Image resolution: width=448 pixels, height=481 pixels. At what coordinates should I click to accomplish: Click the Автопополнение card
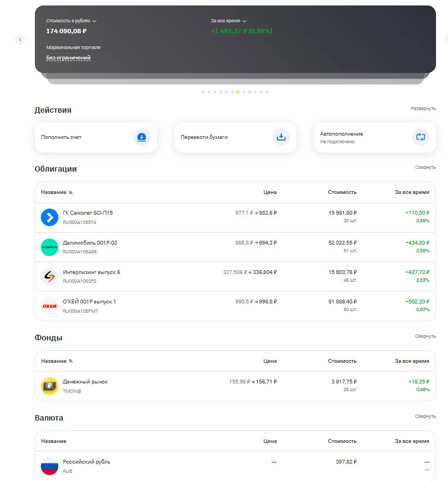click(x=374, y=137)
